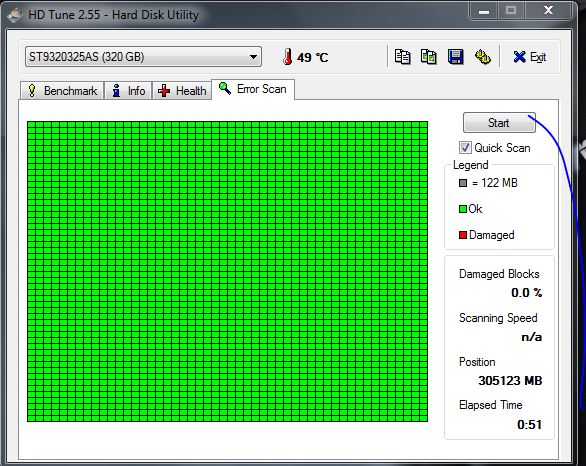Click the copy screenshot to clipboard icon

click(x=429, y=57)
